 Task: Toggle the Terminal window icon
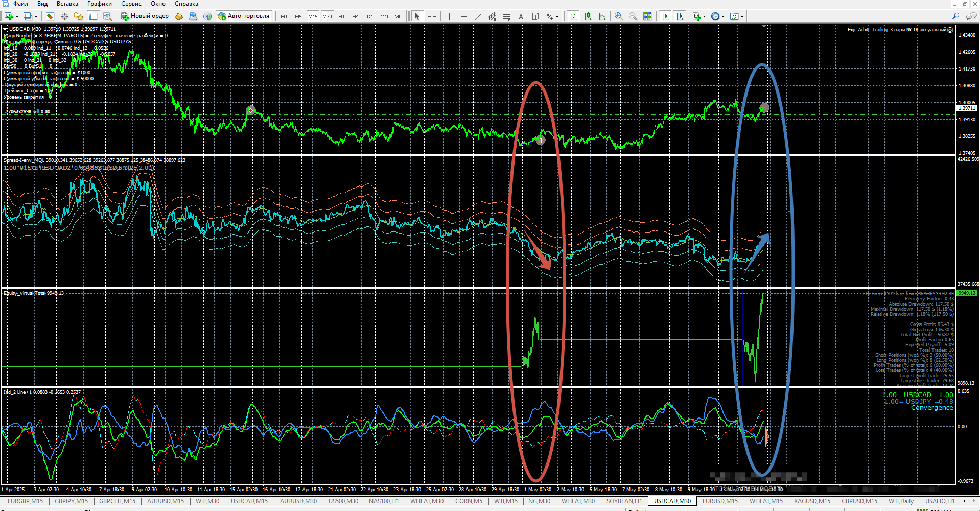tap(93, 16)
